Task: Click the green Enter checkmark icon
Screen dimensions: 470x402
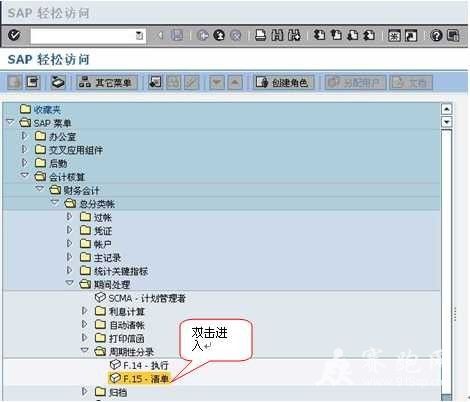Action: (x=14, y=35)
